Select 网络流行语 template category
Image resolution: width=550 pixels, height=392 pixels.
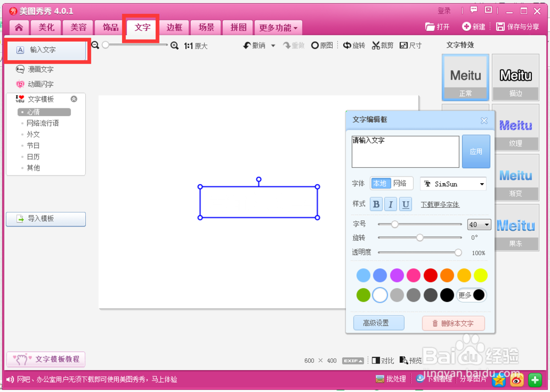(42, 123)
